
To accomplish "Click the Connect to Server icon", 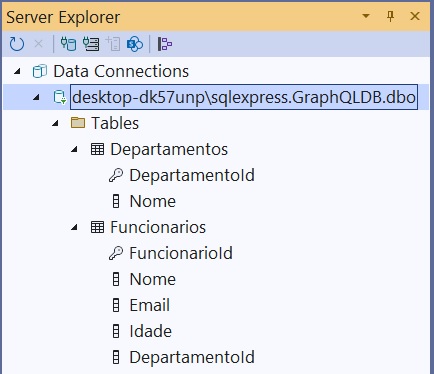I will pyautogui.click(x=91, y=44).
